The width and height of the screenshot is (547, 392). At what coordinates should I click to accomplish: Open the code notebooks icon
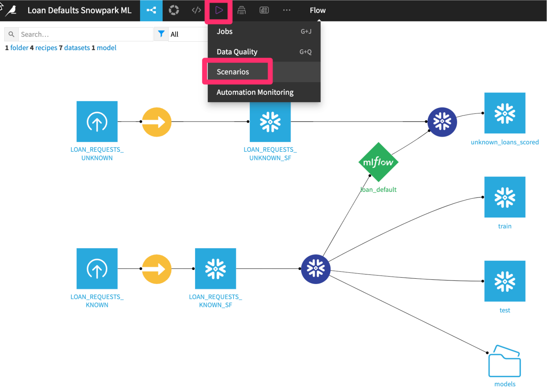tap(196, 10)
